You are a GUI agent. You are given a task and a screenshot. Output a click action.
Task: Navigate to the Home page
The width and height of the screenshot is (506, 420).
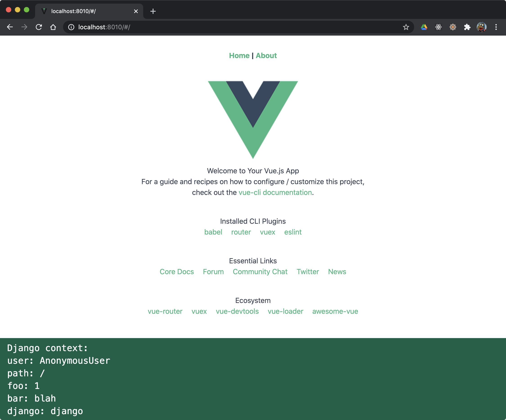[239, 55]
